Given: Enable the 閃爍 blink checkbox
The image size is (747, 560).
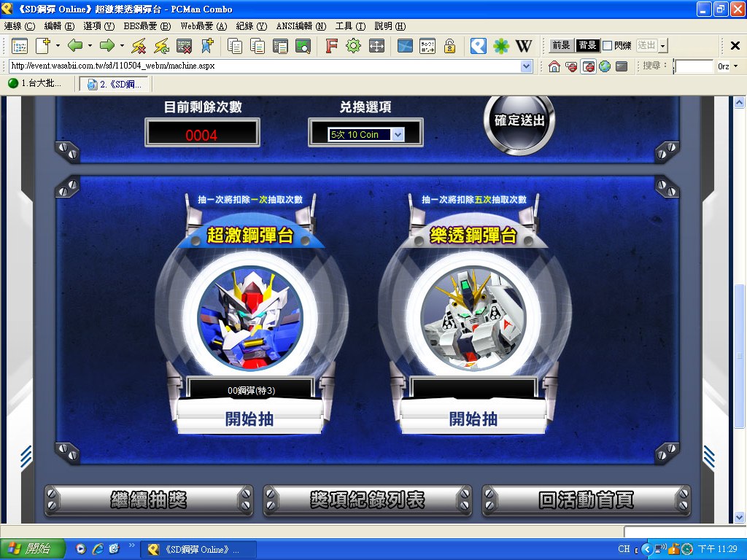Looking at the screenshot, I should (608, 46).
